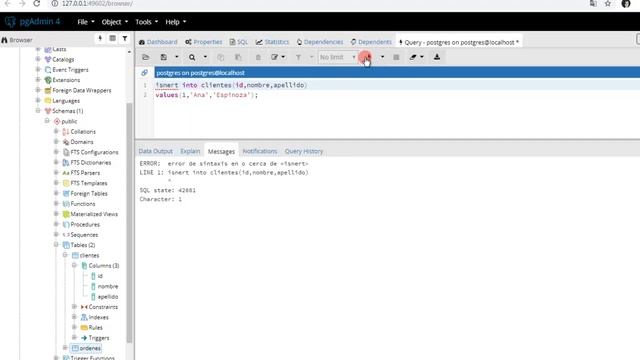Image resolution: width=640 pixels, height=360 pixels.
Task: Collapse the Columns (3) node
Action: [74, 265]
